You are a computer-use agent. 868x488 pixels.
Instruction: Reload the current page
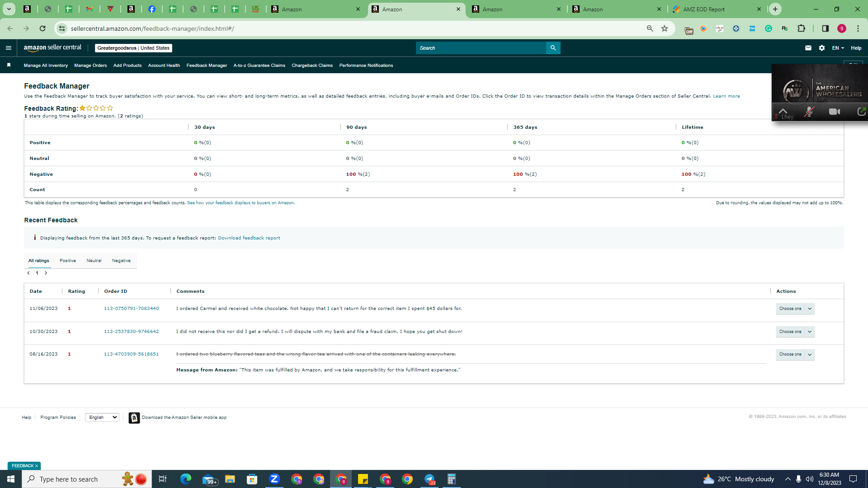(x=42, y=28)
